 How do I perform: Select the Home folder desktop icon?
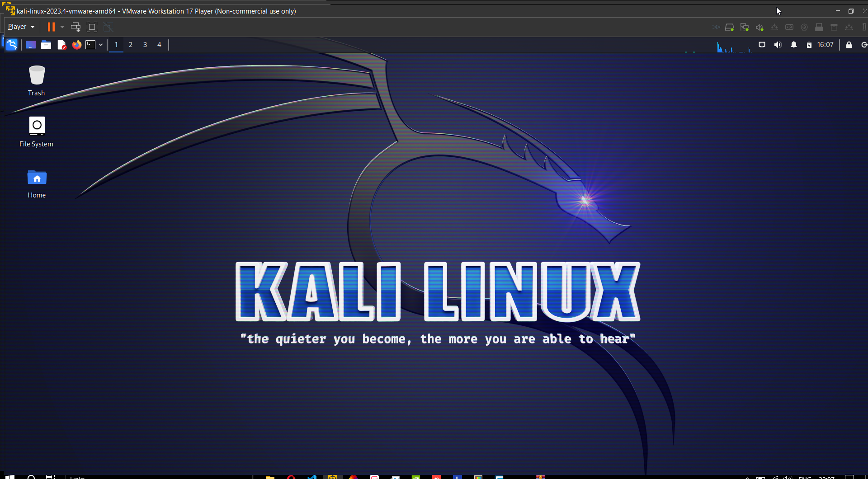click(x=37, y=183)
